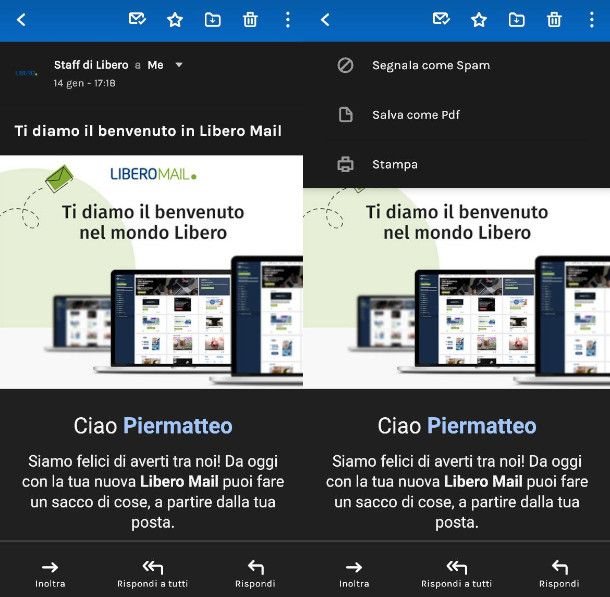Tap Rispondi in right screen
Viewport: 610px width, 597px height.
[x=559, y=574]
